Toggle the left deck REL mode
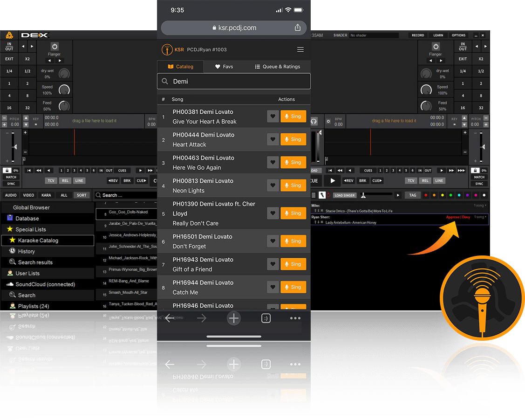Screen dimensions: 525x420 pos(65,180)
